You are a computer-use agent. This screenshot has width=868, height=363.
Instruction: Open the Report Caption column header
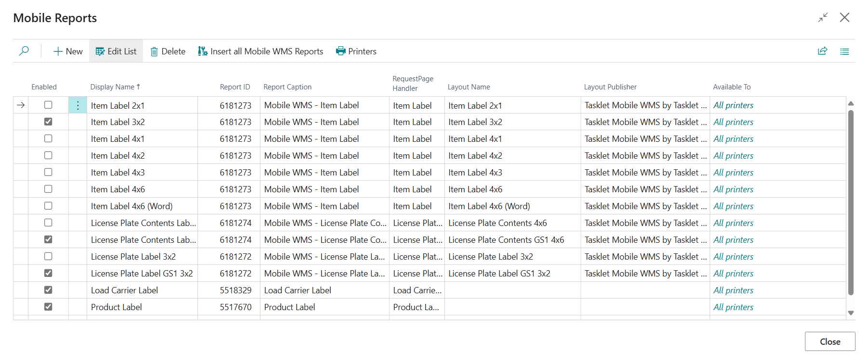pos(287,87)
